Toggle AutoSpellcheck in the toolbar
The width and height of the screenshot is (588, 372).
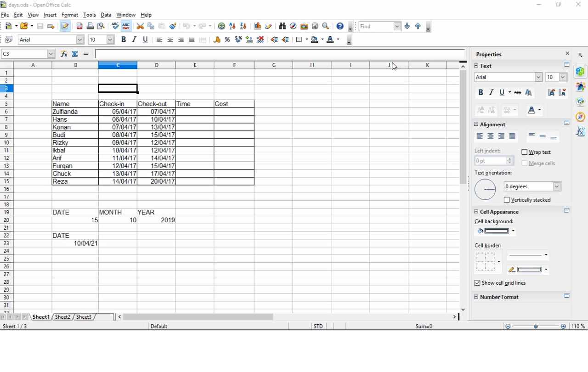coord(126,26)
